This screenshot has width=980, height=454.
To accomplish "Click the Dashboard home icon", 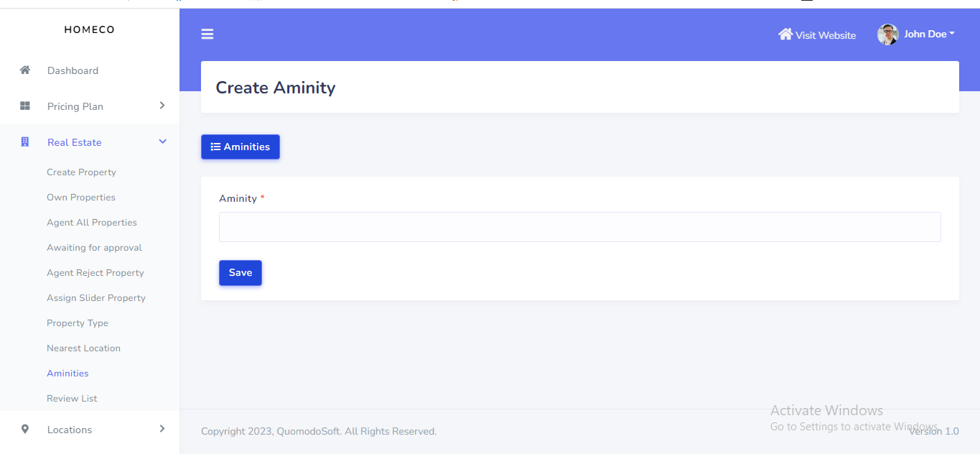I will point(25,70).
